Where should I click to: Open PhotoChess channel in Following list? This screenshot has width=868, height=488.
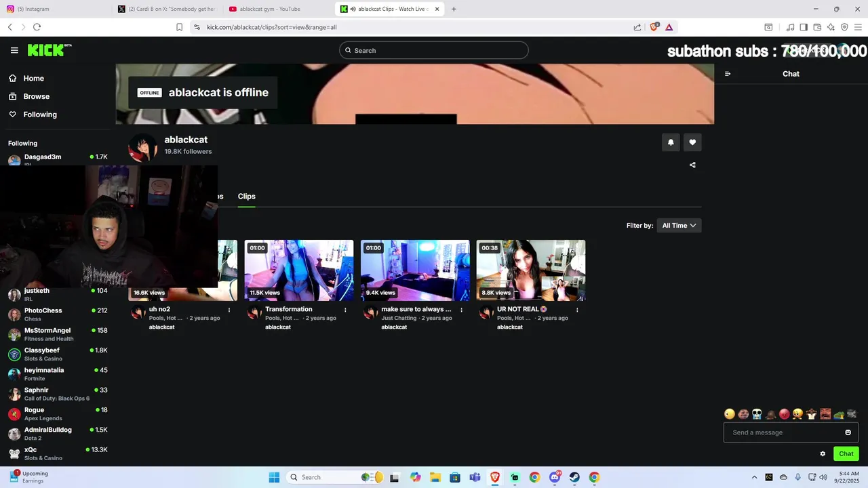tap(58, 314)
